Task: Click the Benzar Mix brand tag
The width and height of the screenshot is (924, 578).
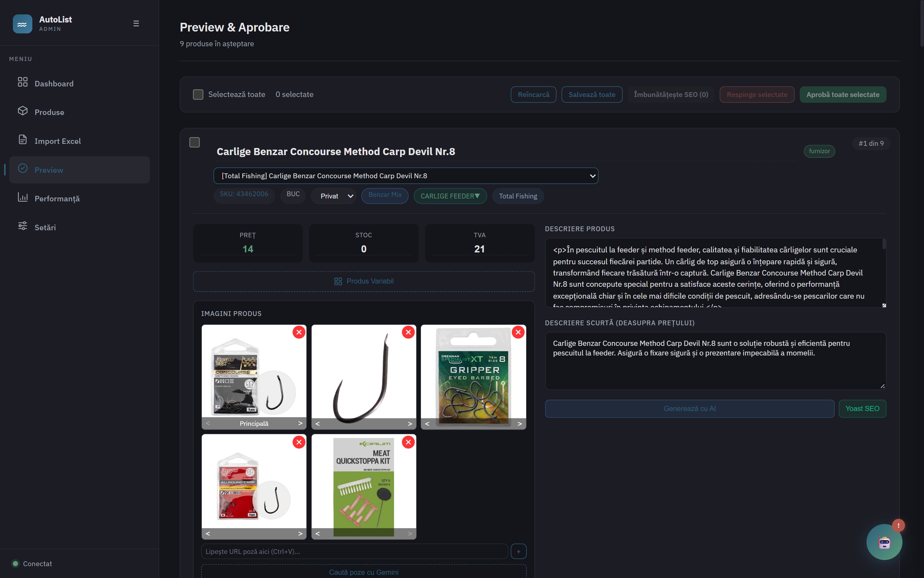Action: (x=385, y=196)
